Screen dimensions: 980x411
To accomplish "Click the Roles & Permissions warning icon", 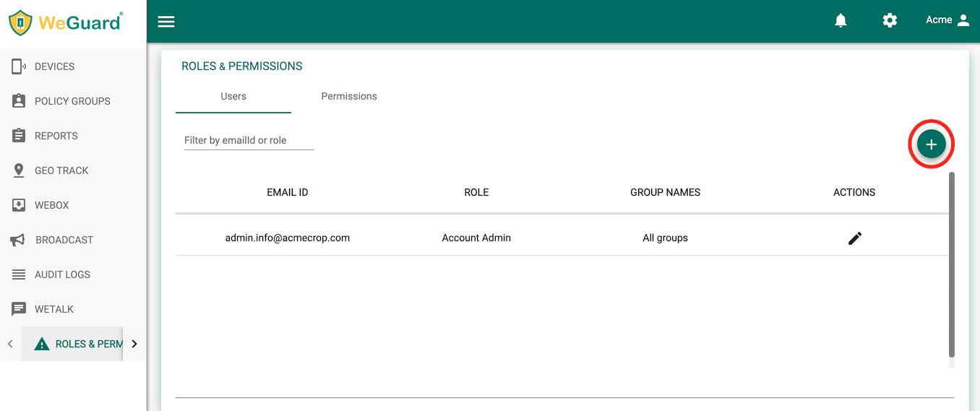I will click(42, 344).
